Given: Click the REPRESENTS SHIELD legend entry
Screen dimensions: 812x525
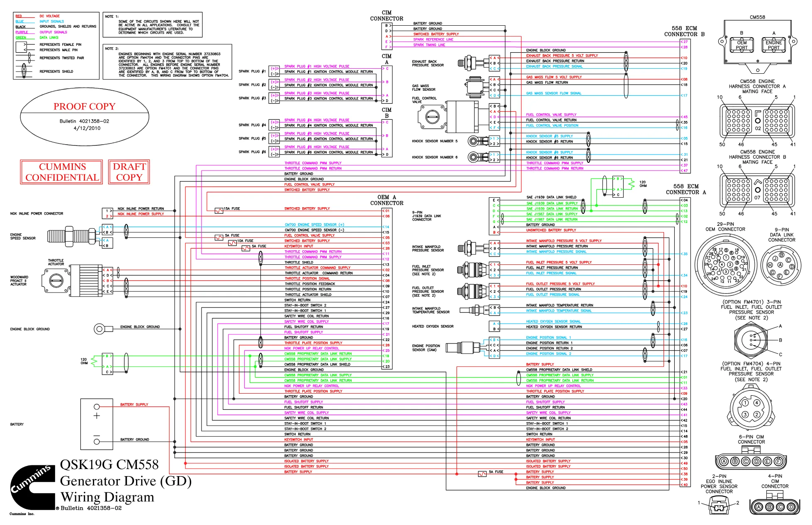Looking at the screenshot, I should 56,72.
